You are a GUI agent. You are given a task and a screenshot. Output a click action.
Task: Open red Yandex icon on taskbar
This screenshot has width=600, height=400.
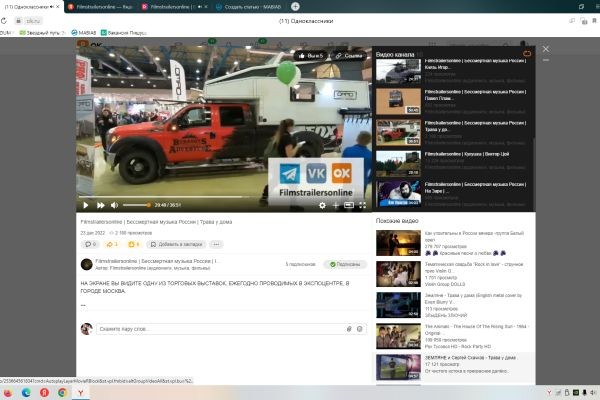click(44, 393)
